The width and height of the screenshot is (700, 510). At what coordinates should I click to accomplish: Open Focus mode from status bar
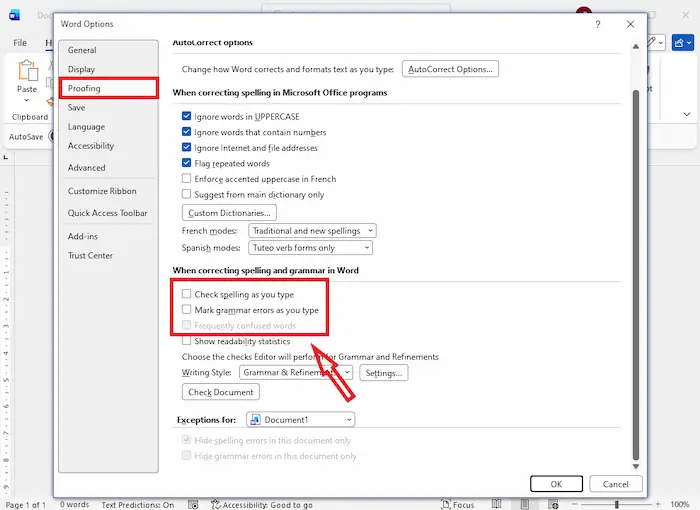click(457, 505)
